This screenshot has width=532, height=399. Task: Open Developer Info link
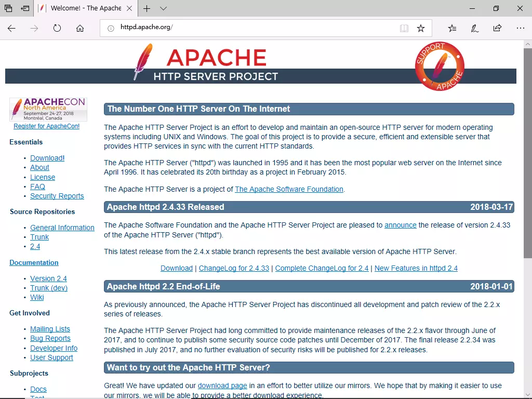pyautogui.click(x=54, y=348)
